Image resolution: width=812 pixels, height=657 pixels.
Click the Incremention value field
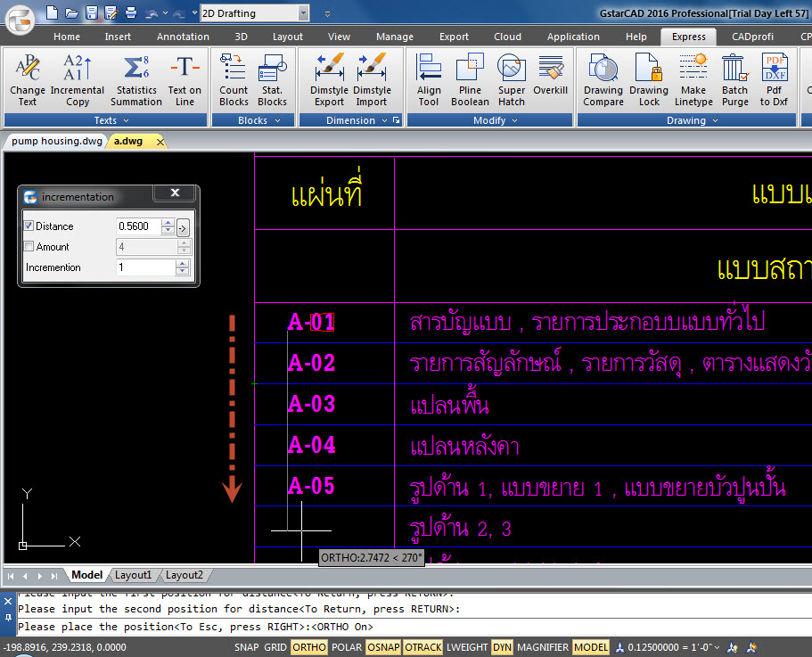(x=146, y=267)
